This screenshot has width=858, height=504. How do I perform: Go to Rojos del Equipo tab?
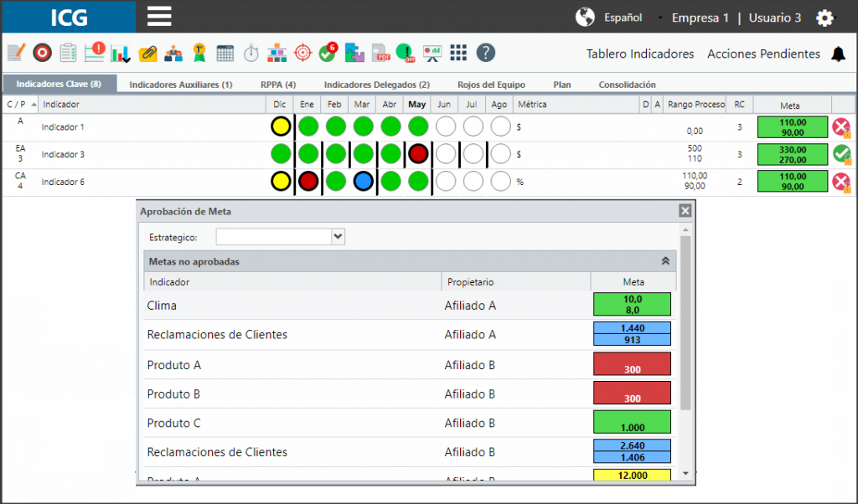tap(491, 85)
